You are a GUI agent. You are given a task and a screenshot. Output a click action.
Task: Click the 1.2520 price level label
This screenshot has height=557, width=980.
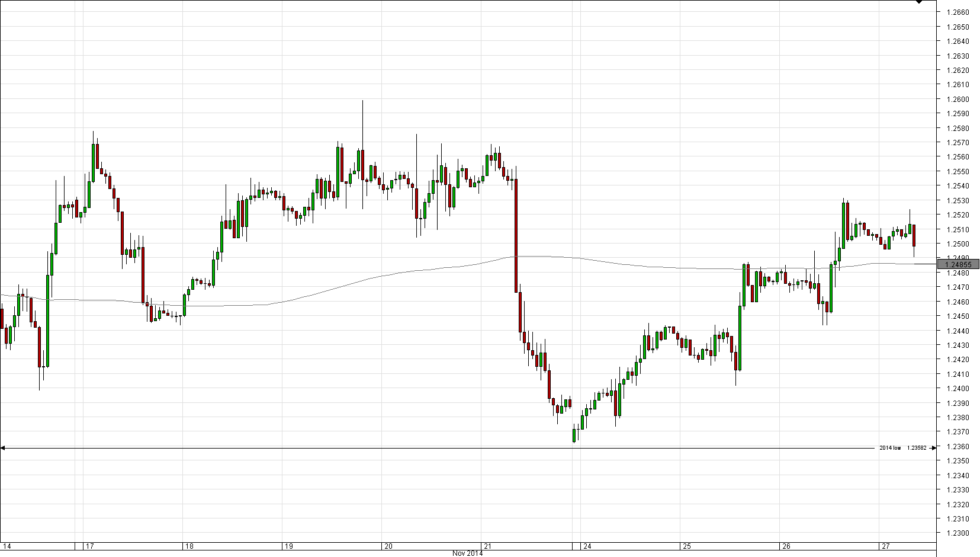[958, 215]
